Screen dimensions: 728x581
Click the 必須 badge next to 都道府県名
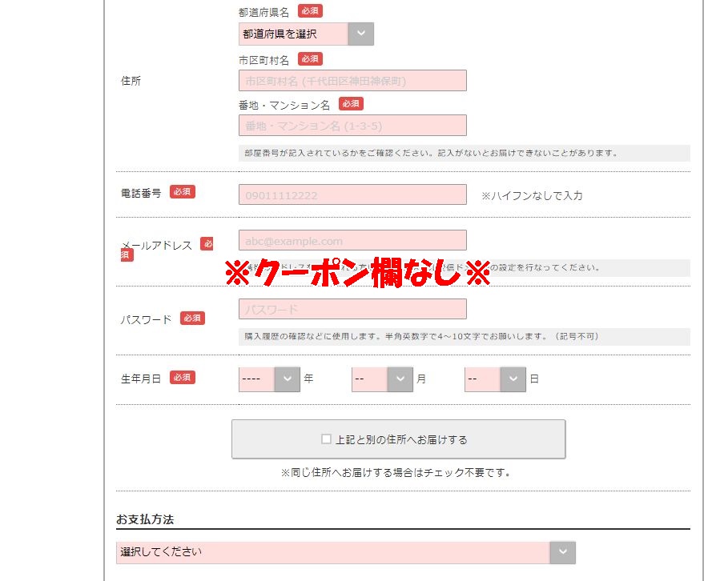310,10
